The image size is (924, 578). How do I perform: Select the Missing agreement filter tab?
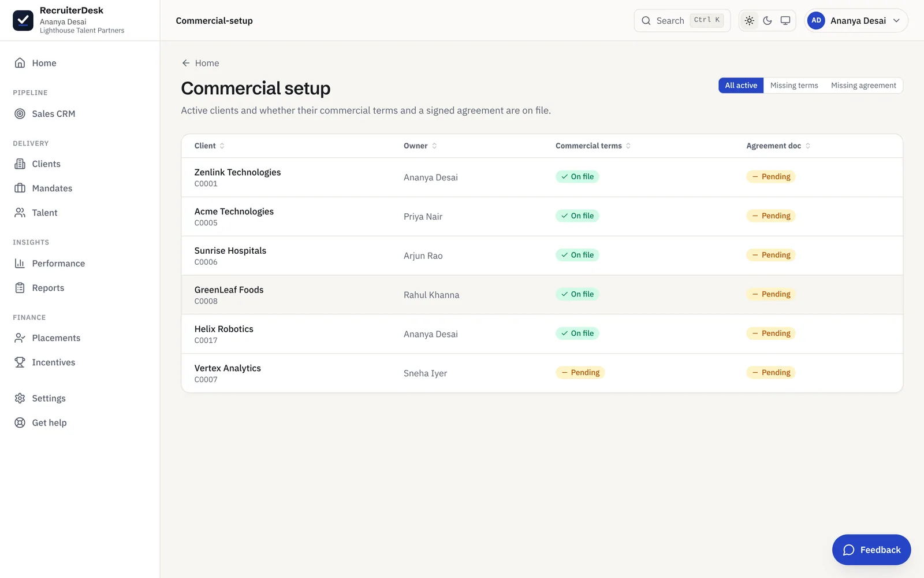click(x=863, y=86)
